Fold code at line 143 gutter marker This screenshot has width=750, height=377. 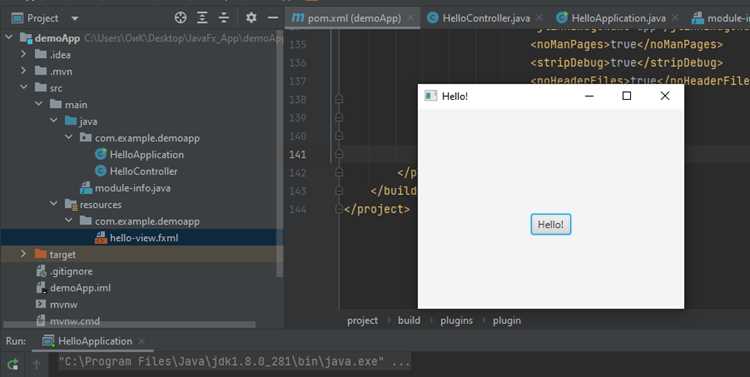click(339, 191)
